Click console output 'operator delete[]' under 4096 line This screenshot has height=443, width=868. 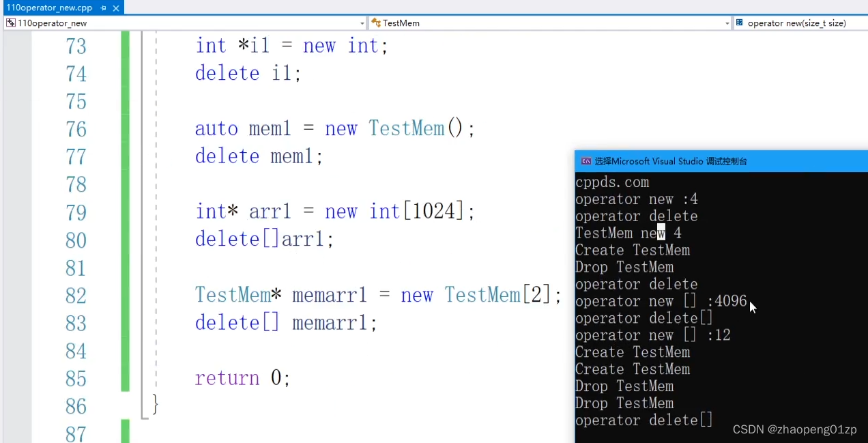pos(644,319)
